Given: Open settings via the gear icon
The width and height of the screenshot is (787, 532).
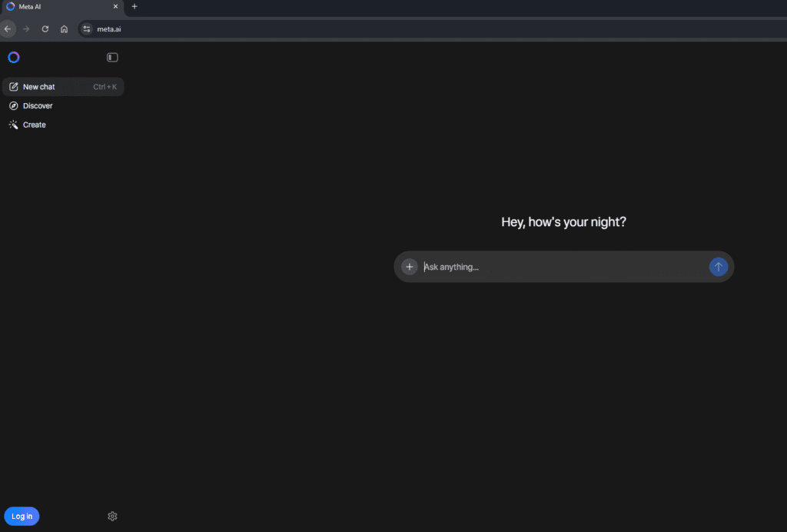Looking at the screenshot, I should coord(112,516).
